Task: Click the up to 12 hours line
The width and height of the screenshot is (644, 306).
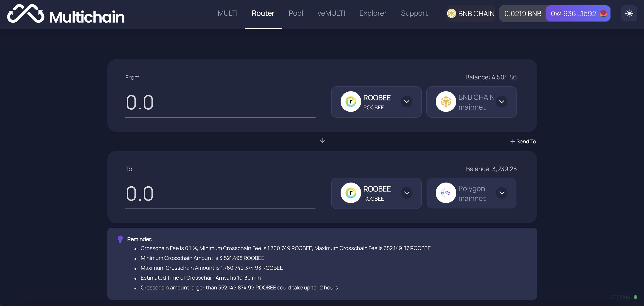Action: click(239, 288)
